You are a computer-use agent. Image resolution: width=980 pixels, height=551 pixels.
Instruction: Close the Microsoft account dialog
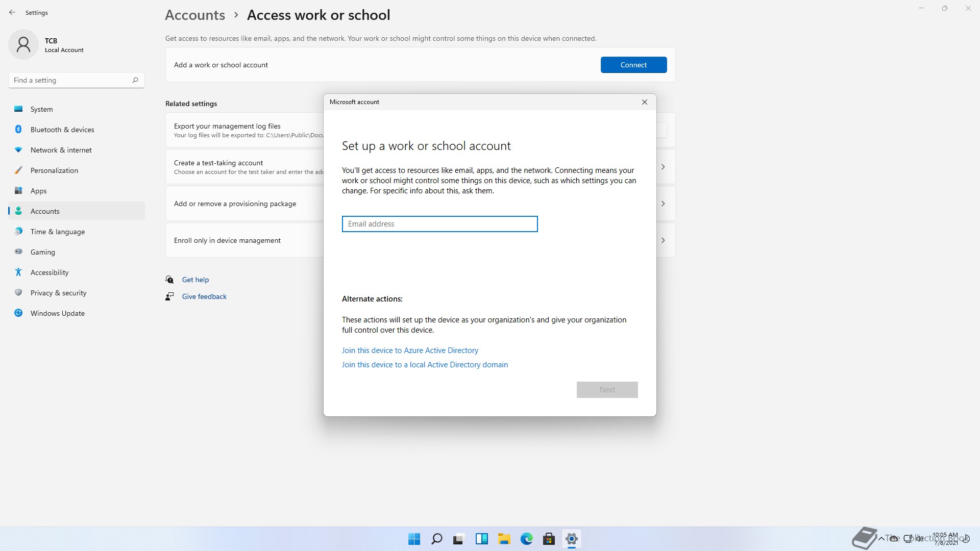pos(645,102)
